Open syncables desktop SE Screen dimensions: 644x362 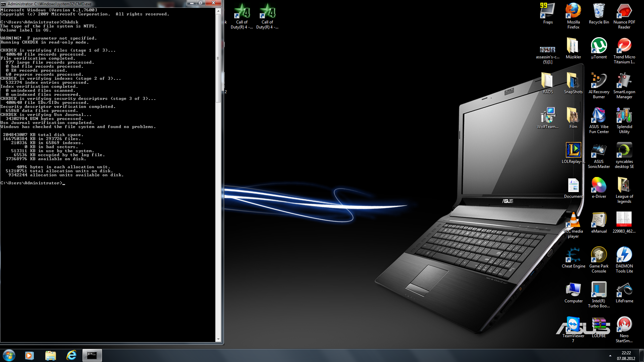click(x=624, y=155)
